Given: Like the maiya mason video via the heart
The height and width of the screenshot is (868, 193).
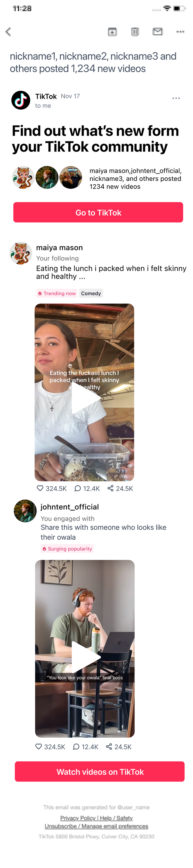Looking at the screenshot, I should (40, 488).
